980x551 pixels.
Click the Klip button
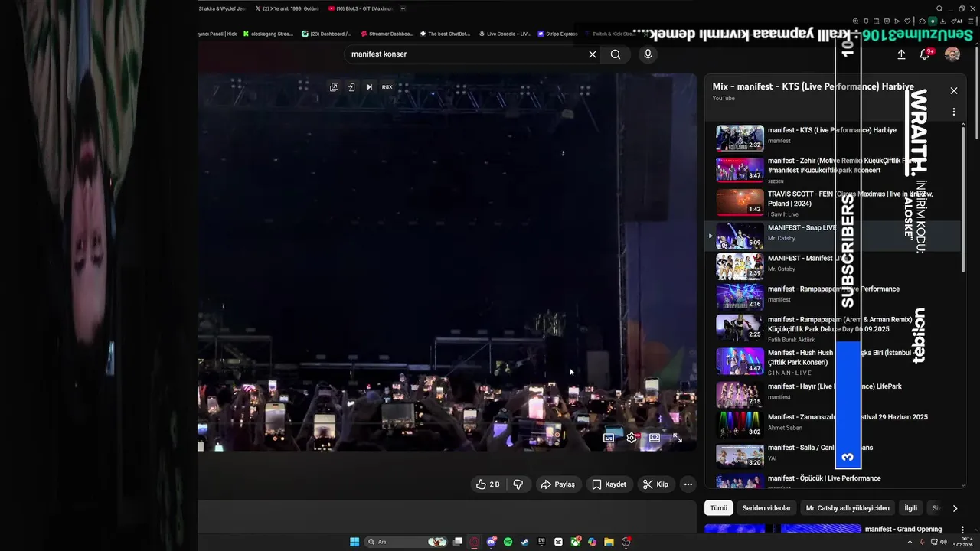coord(655,484)
